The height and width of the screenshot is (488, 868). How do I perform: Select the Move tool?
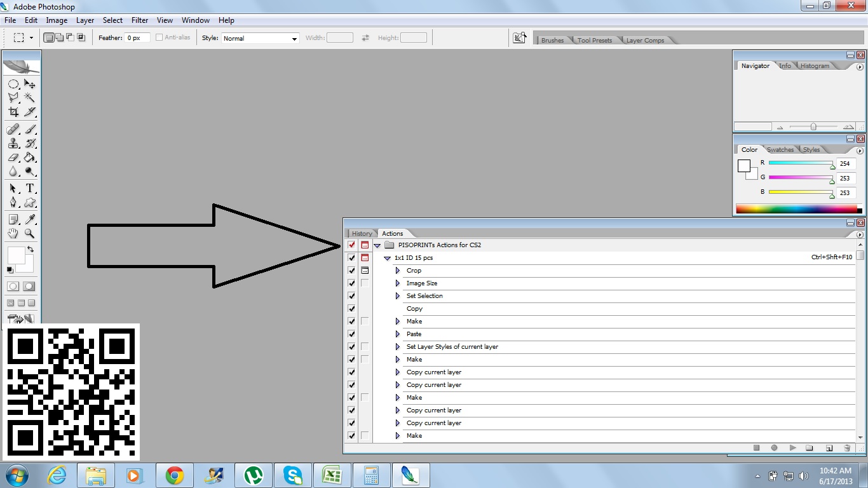pyautogui.click(x=30, y=84)
